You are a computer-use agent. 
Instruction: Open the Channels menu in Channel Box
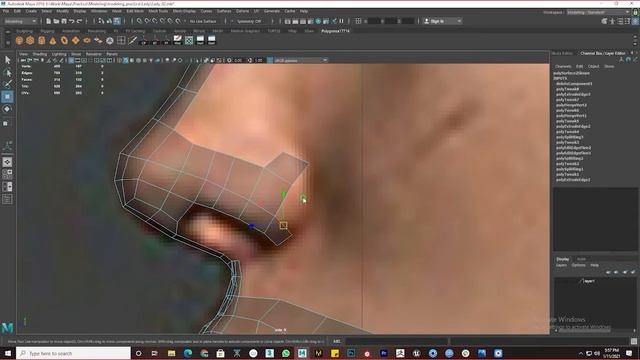pyautogui.click(x=563, y=66)
